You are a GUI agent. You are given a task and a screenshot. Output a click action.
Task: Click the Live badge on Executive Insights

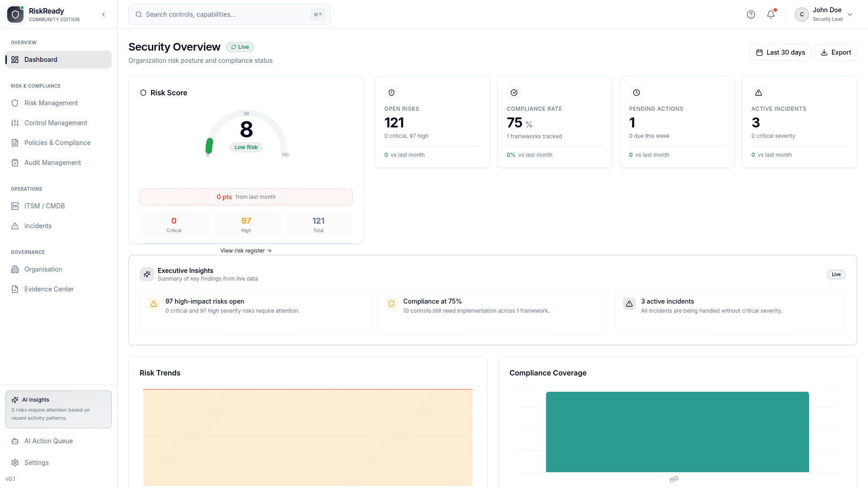tap(835, 274)
